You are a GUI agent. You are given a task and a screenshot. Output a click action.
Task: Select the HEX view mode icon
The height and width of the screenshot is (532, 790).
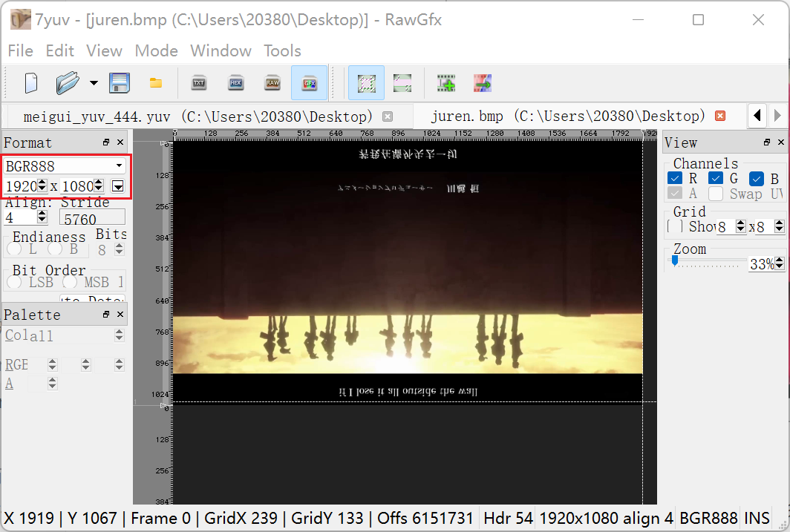click(235, 83)
